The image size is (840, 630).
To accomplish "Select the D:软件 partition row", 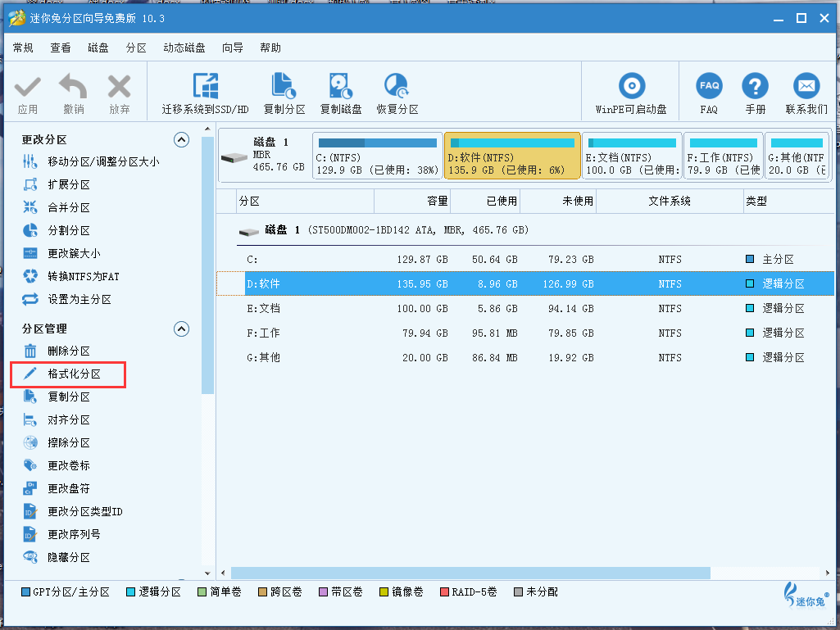I will tap(525, 283).
